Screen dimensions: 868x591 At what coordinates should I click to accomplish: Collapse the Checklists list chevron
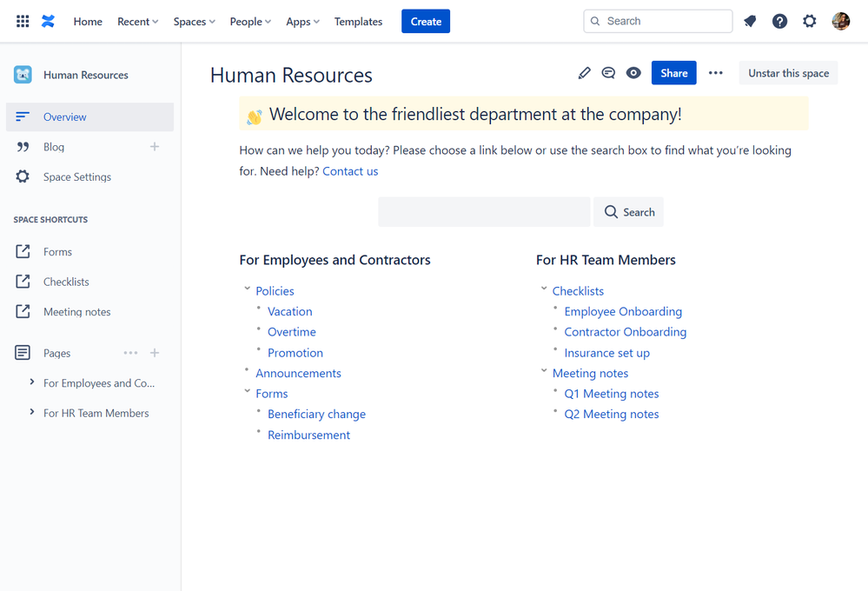pyautogui.click(x=544, y=289)
